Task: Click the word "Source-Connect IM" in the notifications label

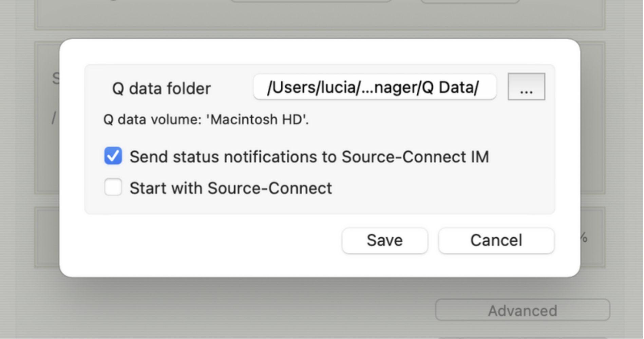Action: pyautogui.click(x=415, y=157)
